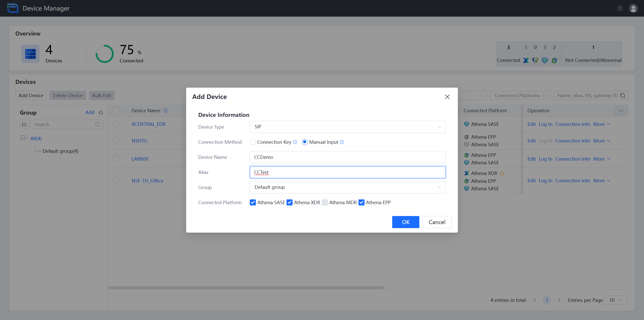Screen dimensions: 644x320
Task: Enable the Athena MDR checkbox
Action: coord(325,202)
